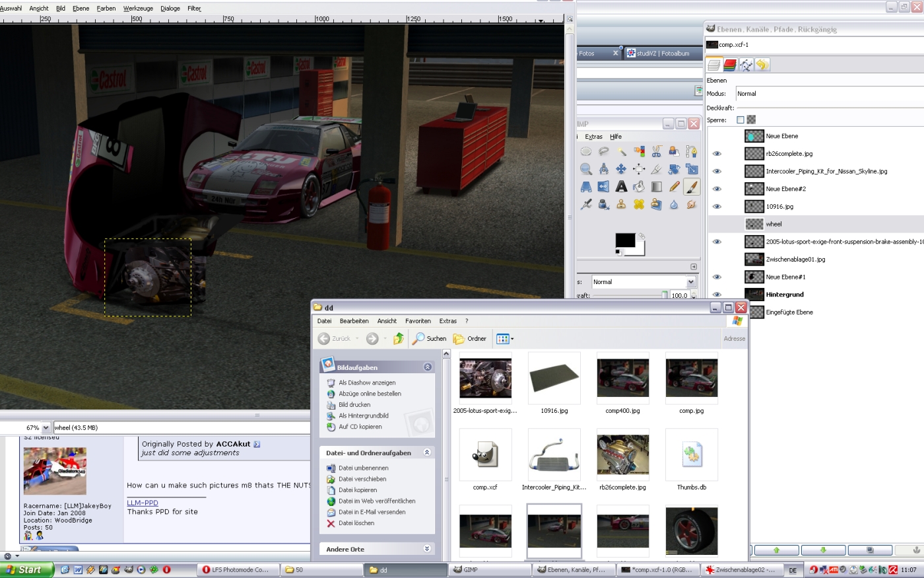Pick the Bucket Fill tool
924x578 pixels.
tap(639, 187)
